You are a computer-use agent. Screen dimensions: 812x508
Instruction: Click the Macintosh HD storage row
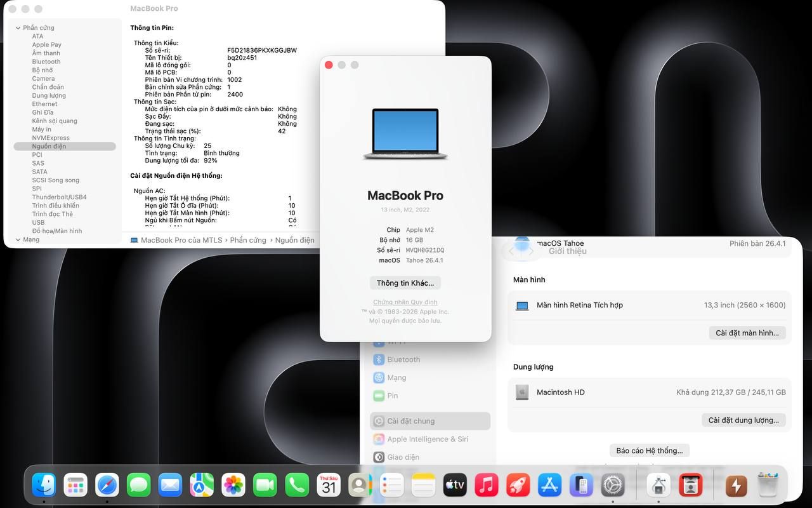[650, 392]
